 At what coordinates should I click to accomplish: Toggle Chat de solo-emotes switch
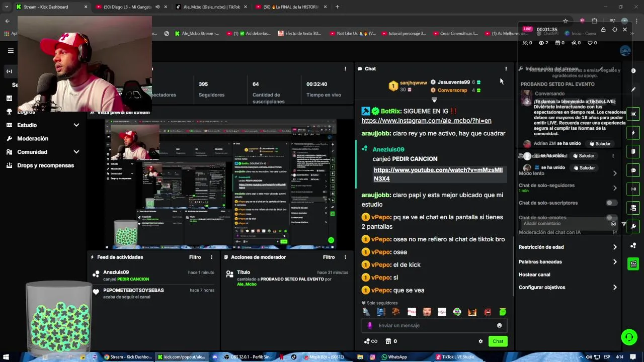coord(611,218)
